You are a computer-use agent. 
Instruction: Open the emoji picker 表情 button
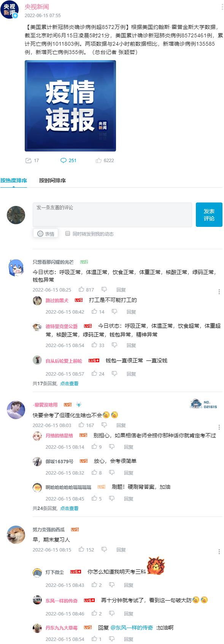pos(46,234)
